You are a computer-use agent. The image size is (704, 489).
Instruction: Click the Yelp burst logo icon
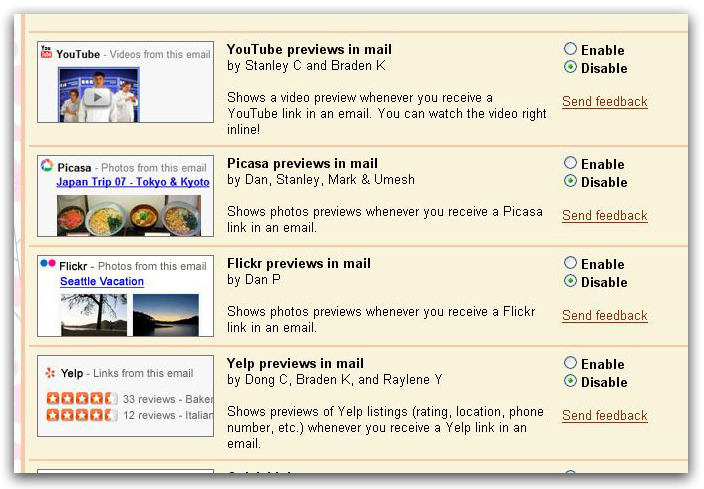point(50,373)
